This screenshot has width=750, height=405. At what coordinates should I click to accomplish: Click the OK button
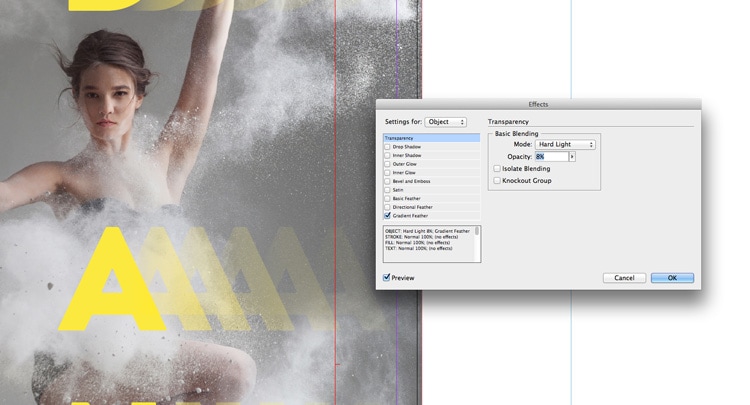[x=672, y=278]
